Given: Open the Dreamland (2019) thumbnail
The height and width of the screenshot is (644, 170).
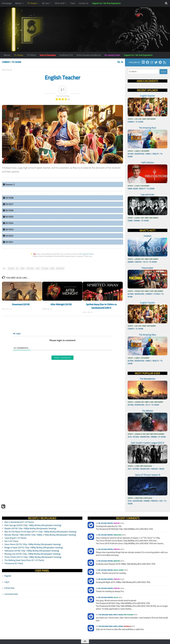Looking at the screenshot, I should pyautogui.click(x=22, y=291).
